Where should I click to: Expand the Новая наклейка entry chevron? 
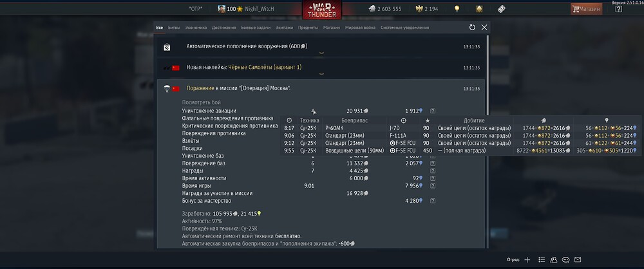321,74
